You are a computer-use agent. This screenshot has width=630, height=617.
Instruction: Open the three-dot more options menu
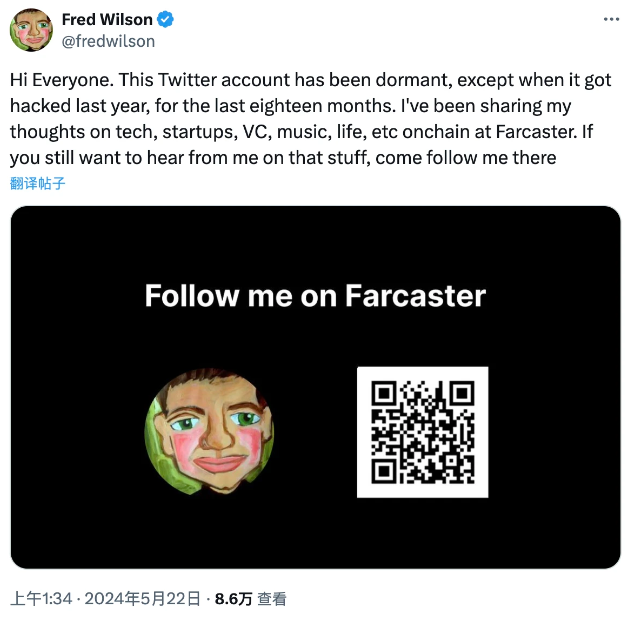[608, 20]
